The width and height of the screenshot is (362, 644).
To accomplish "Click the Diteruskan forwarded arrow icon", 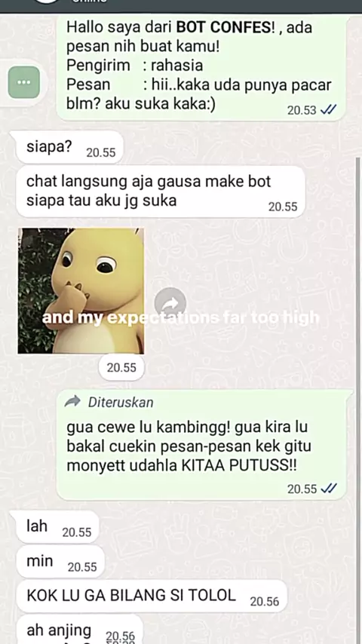I will (72, 402).
